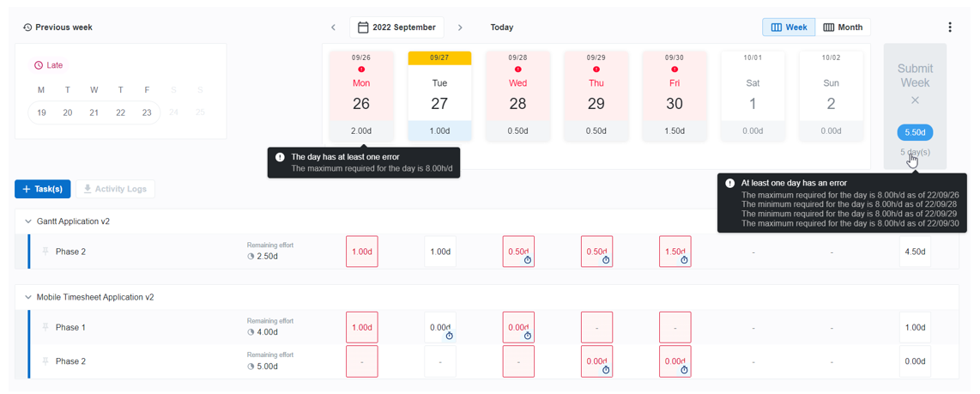Select the Fri 30 day card
Image resolution: width=980 pixels, height=394 pixels.
click(x=675, y=94)
